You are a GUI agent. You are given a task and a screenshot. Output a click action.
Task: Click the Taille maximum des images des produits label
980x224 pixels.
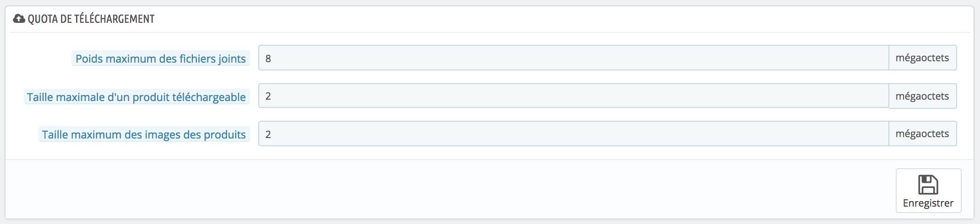point(144,134)
